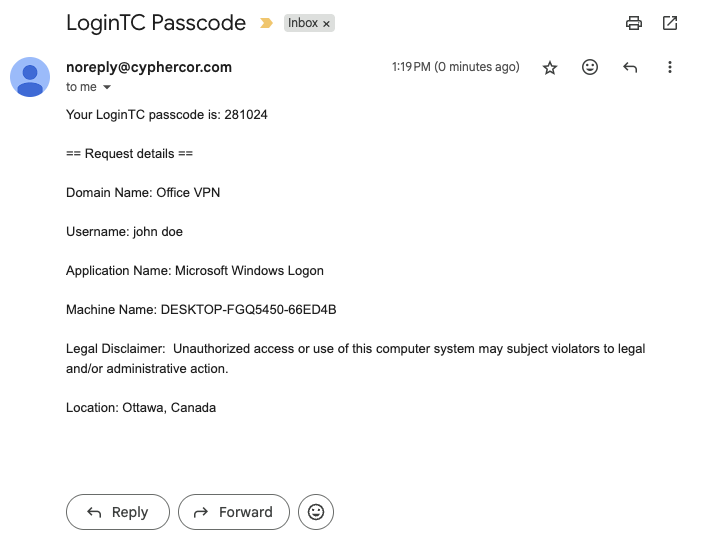Click the reply arrow icon near timestamp
The image size is (706, 547).
630,68
